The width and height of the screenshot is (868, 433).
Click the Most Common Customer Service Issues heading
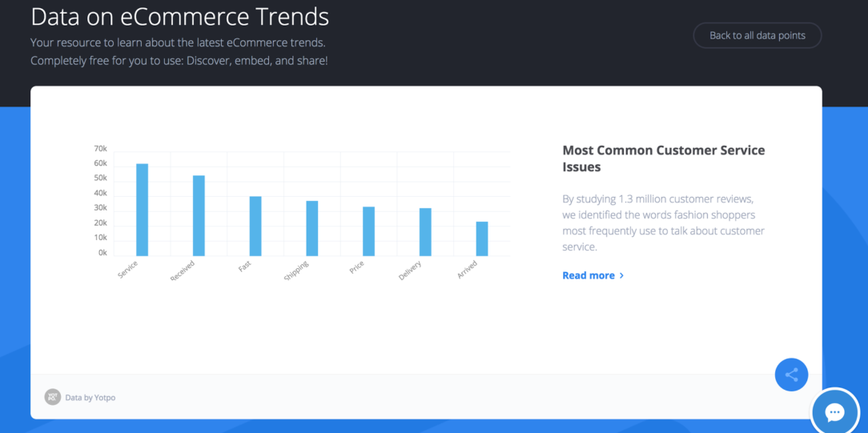click(664, 158)
